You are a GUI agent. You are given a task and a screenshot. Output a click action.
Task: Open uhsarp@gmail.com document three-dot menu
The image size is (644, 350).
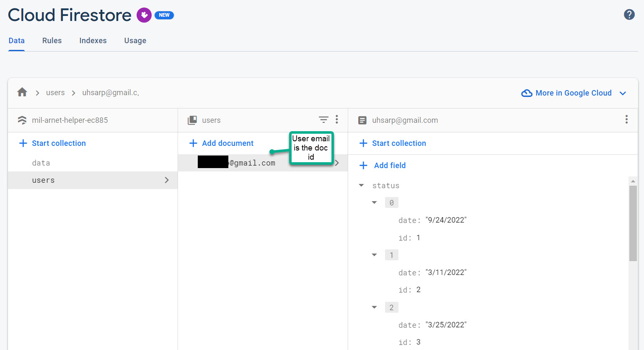626,120
